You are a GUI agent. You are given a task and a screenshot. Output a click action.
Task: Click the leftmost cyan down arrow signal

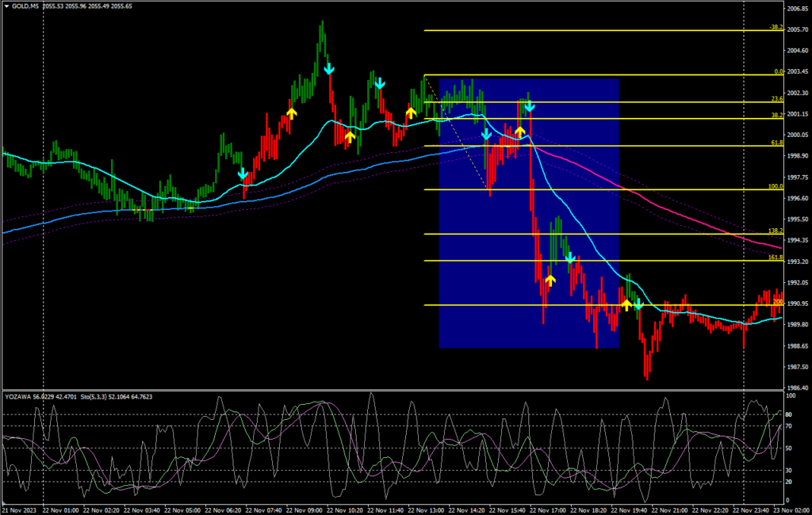243,174
